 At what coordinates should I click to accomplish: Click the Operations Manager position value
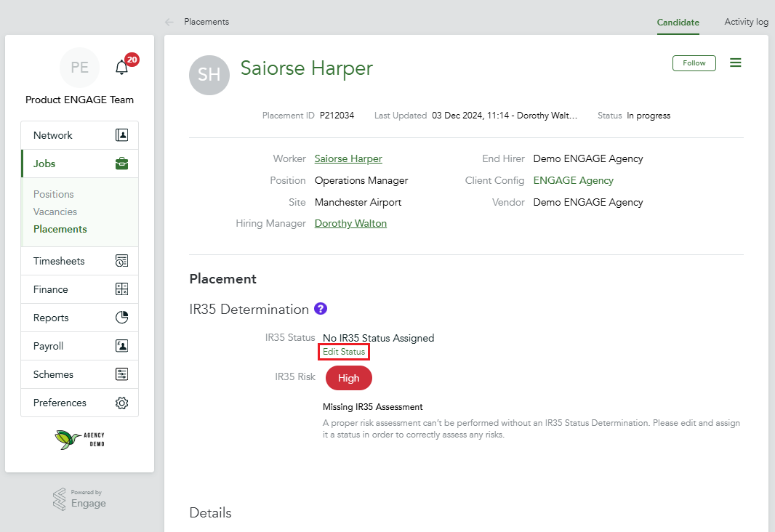[x=361, y=180]
